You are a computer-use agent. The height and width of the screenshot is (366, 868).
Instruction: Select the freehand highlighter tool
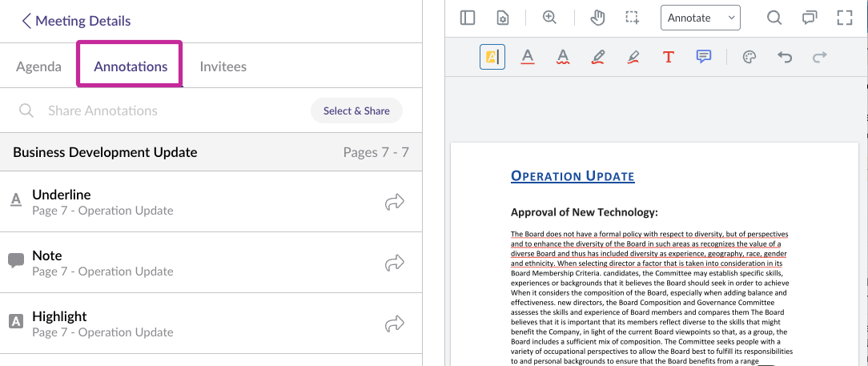[633, 57]
